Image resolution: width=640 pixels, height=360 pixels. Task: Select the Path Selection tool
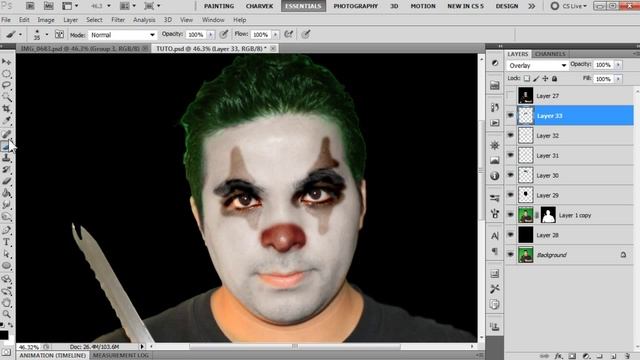7,254
